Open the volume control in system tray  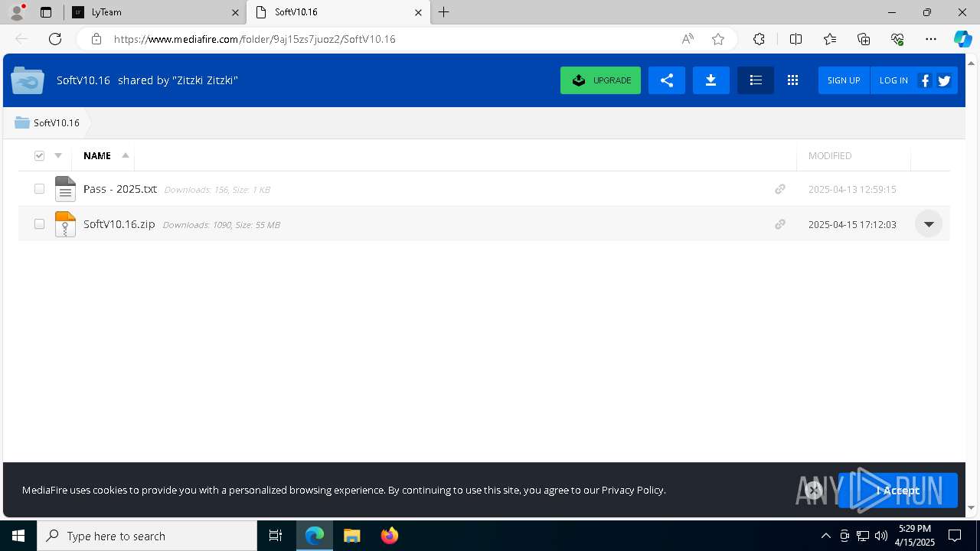(880, 536)
